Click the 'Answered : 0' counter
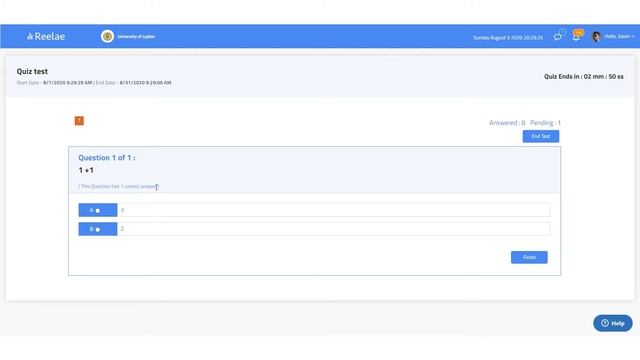Viewport: 640px width, 360px height. [x=507, y=123]
